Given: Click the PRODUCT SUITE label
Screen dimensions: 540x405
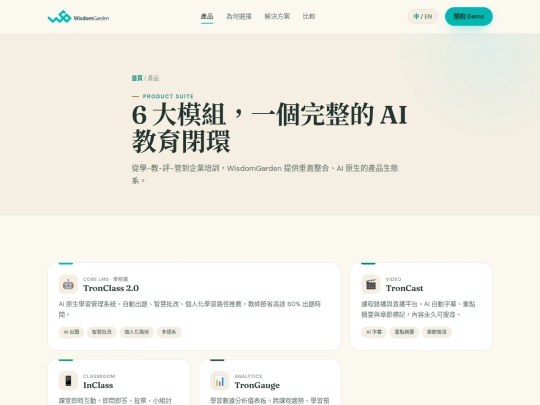Looking at the screenshot, I should [x=168, y=96].
